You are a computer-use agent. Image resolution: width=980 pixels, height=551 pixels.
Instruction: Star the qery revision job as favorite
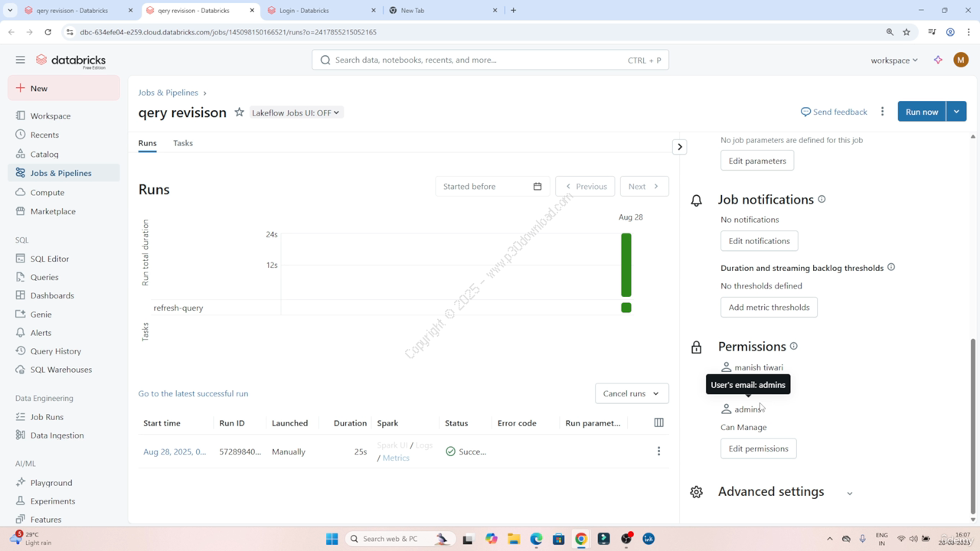239,112
